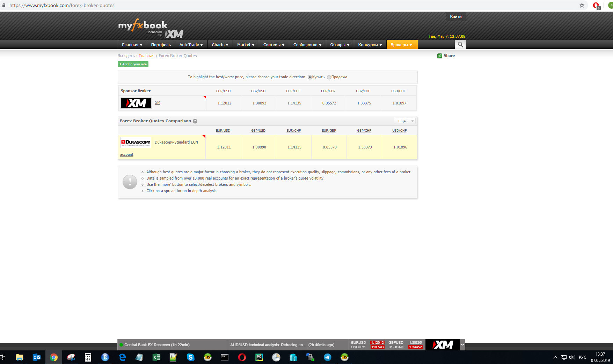Click Dukascopy EUR/USD quote 1.12011
613x364 pixels.
pyautogui.click(x=224, y=147)
